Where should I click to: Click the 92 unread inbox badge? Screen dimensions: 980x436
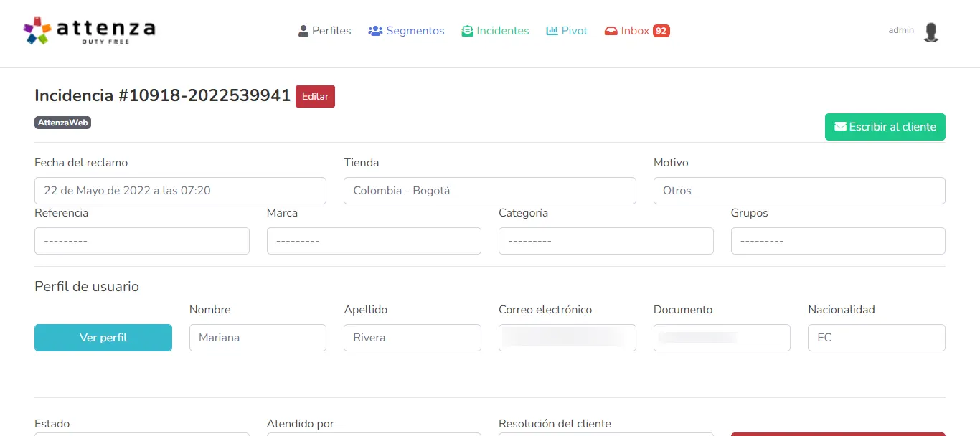(661, 31)
